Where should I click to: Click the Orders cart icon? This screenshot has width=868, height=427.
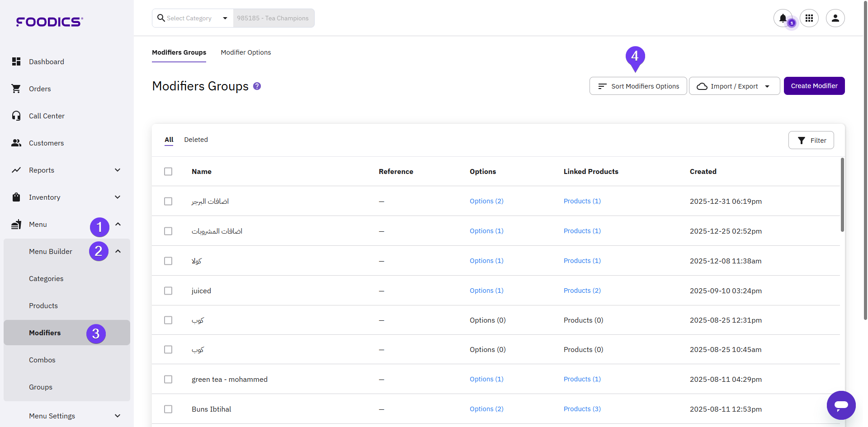(16, 89)
